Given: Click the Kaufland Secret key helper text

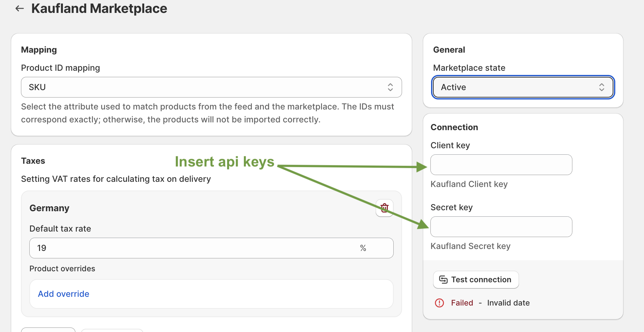Looking at the screenshot, I should click(471, 246).
